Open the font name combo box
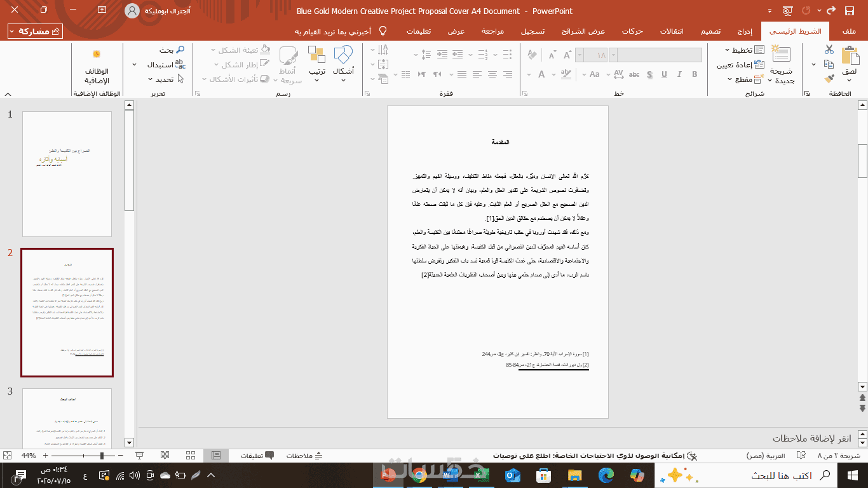The width and height of the screenshot is (868, 488). point(655,55)
